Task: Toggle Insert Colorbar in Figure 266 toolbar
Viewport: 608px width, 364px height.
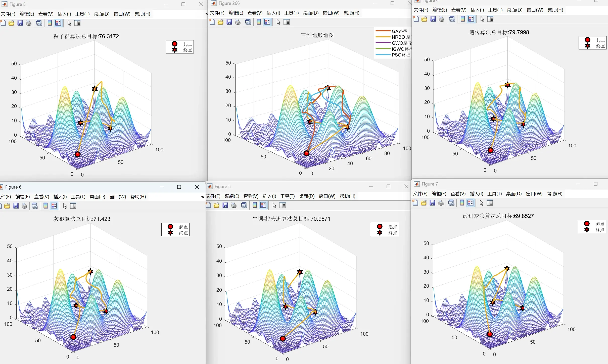Action: [x=259, y=22]
